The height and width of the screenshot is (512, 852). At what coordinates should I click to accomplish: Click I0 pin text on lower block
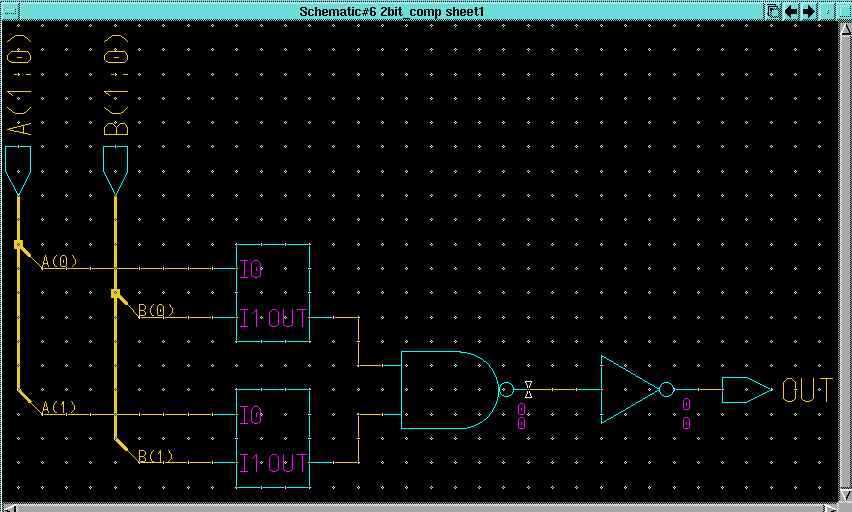[x=251, y=416]
